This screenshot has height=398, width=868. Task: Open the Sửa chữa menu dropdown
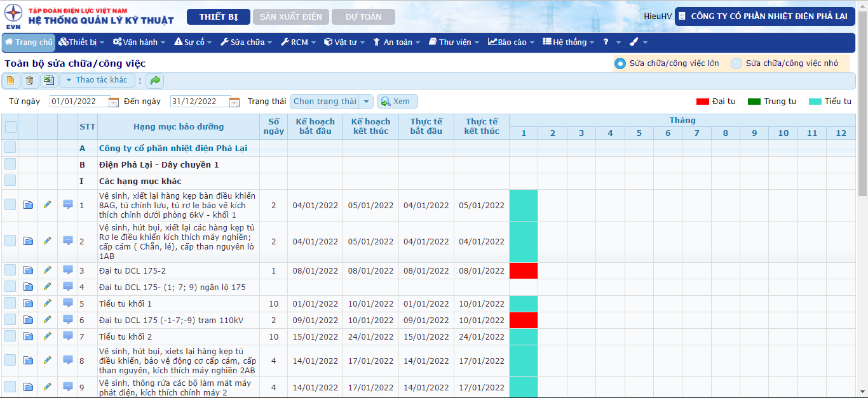246,42
